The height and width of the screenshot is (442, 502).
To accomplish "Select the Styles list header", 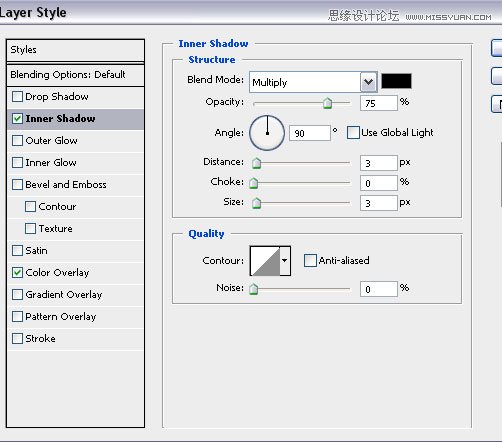I will [75, 50].
